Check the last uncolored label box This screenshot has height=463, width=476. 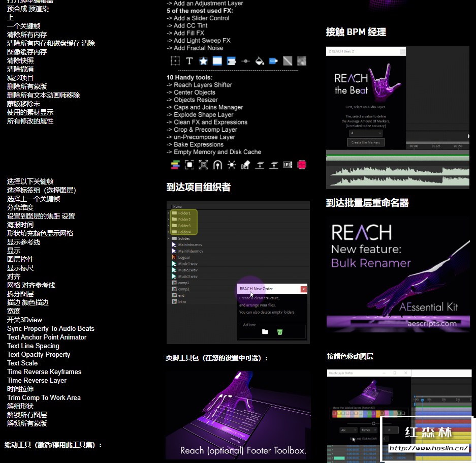[403, 413]
